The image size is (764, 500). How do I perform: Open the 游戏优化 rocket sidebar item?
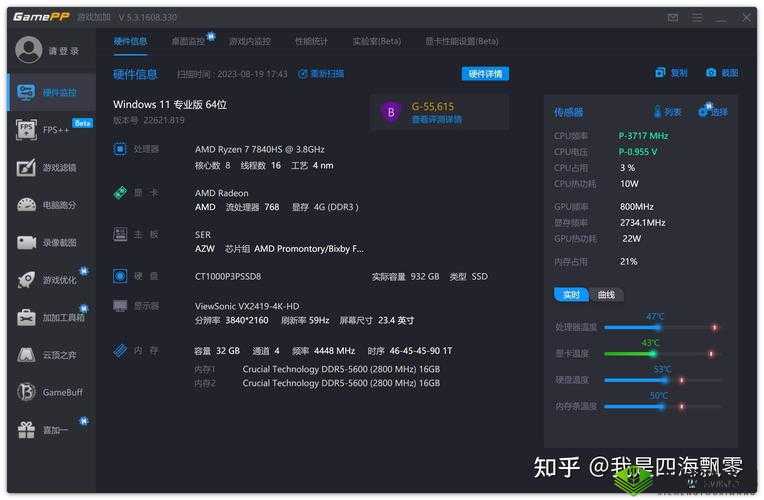(x=52, y=280)
